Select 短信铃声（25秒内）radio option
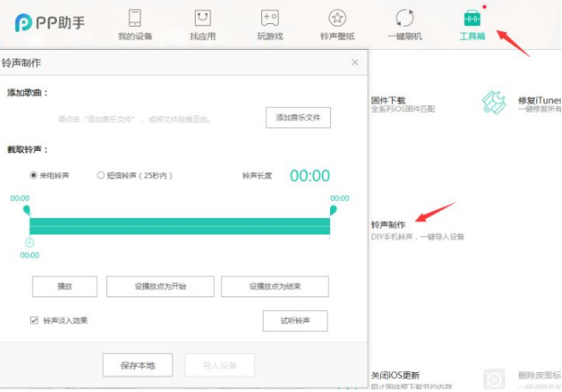 point(101,175)
